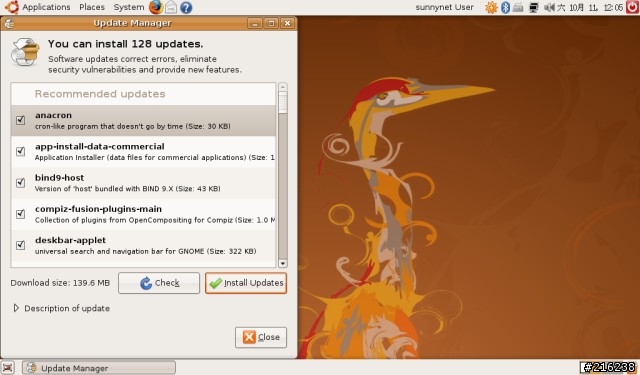Minimize the Update Manager window
The image size is (640, 375).
point(255,23)
